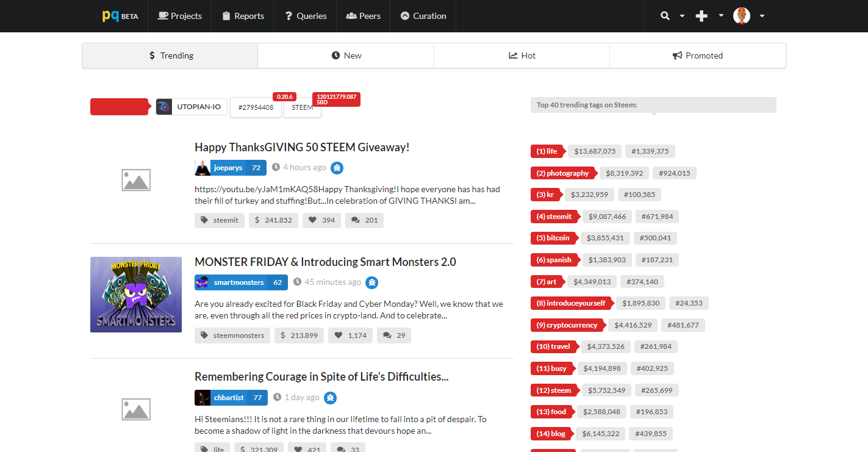Click the $213.899 payout badge
This screenshot has width=868, height=452.
coord(299,335)
